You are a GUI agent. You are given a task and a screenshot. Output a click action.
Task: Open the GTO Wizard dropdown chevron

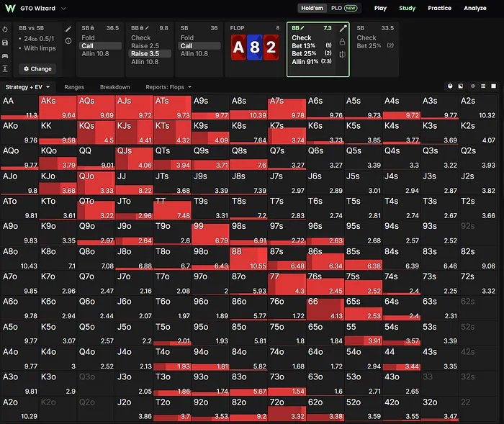point(63,9)
